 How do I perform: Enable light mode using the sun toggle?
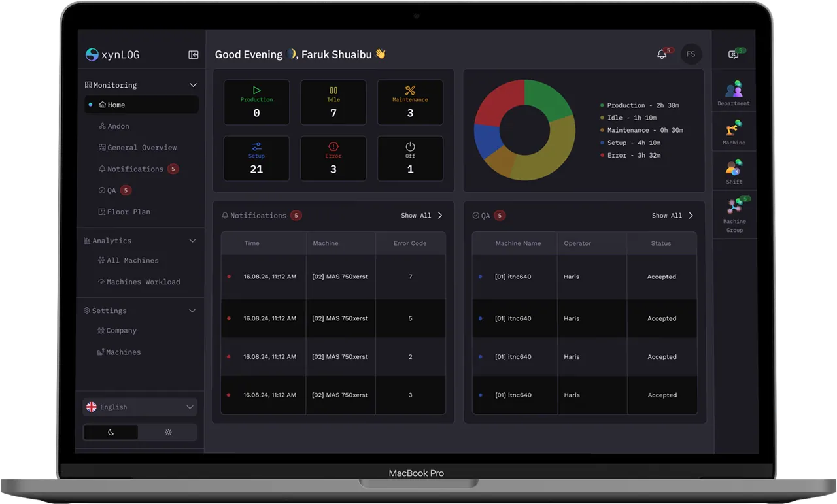point(167,431)
